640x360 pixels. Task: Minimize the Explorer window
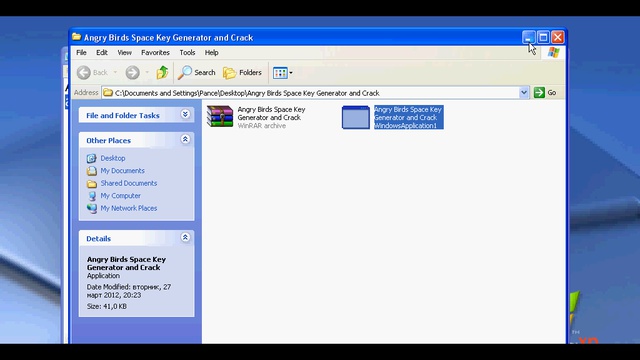pos(529,37)
